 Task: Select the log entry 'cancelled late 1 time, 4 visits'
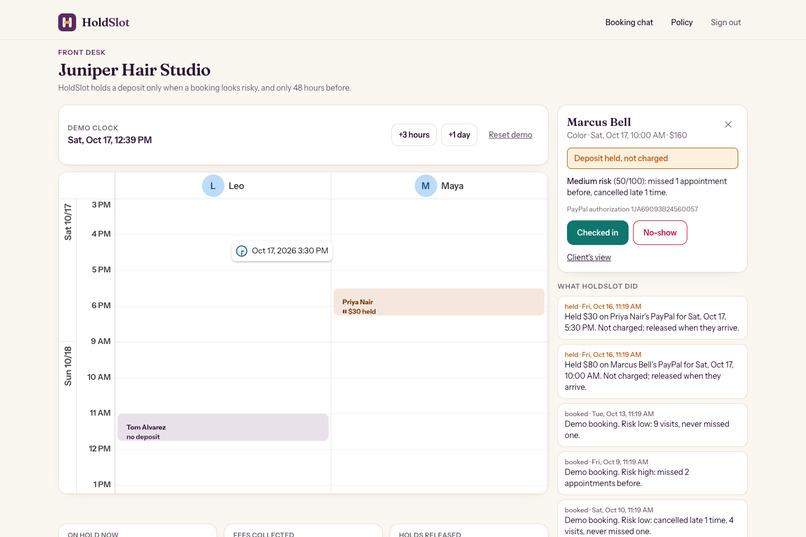[x=652, y=519]
